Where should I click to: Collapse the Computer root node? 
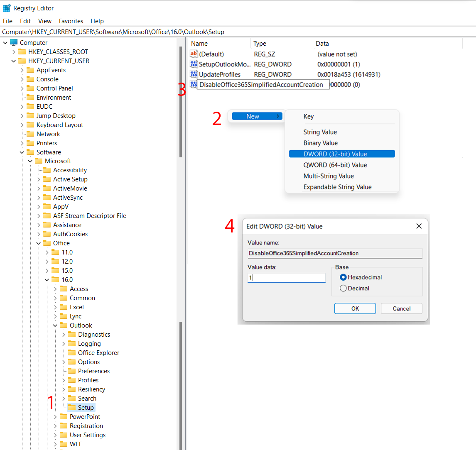pyautogui.click(x=5, y=43)
